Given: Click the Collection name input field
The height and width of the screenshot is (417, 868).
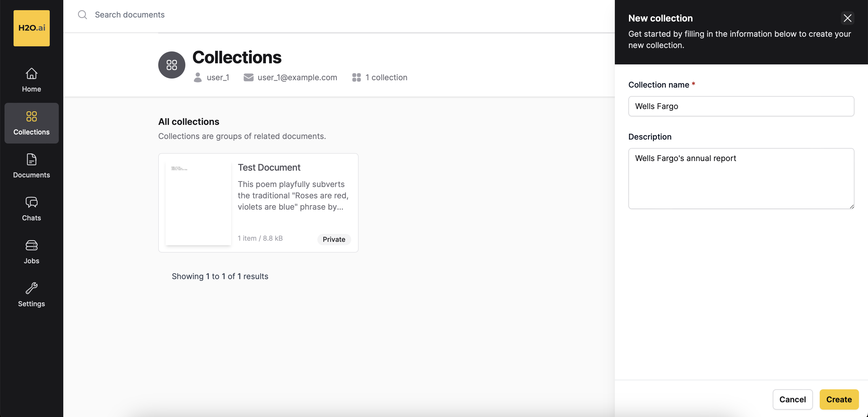Looking at the screenshot, I should coord(741,106).
